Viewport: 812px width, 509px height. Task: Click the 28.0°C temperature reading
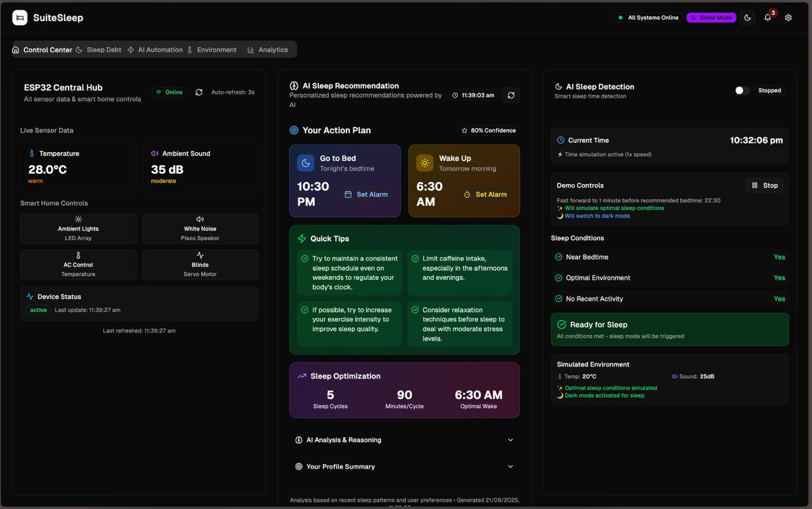48,169
